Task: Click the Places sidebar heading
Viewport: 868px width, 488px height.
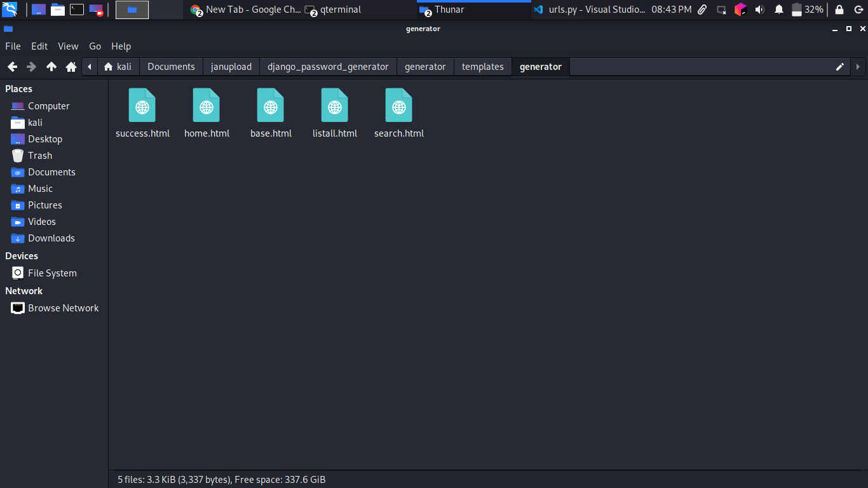Action: (19, 89)
